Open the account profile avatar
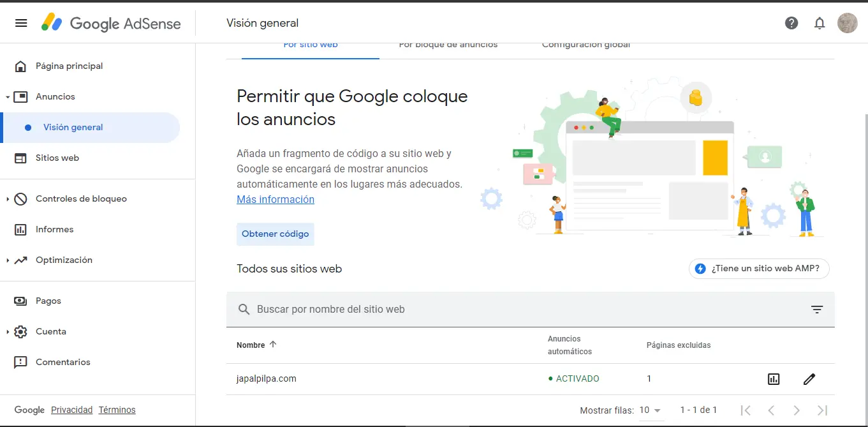The height and width of the screenshot is (427, 868). point(848,23)
